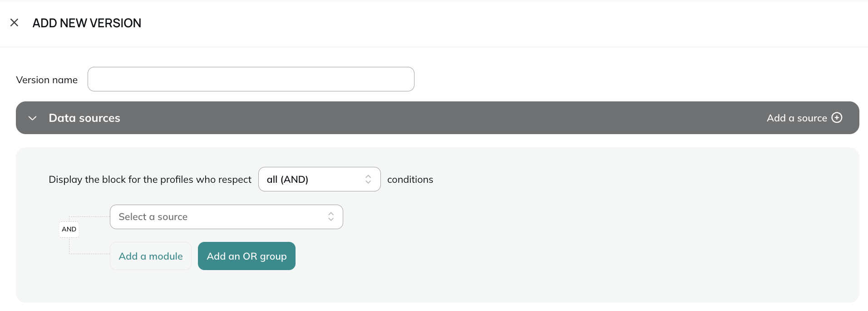Click the plus circle icon in header
868x311 pixels.
coord(837,118)
